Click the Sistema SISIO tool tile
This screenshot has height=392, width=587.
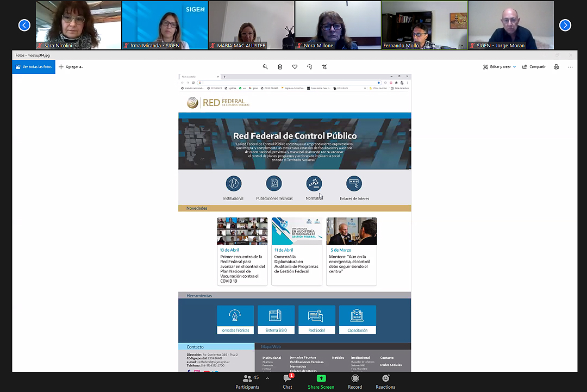(276, 320)
